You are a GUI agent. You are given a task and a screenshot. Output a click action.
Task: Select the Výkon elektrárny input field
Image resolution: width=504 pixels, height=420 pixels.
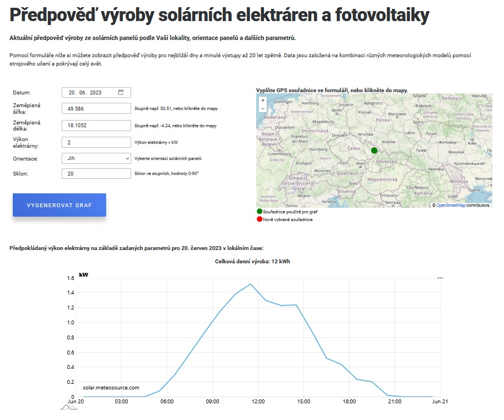(x=97, y=142)
